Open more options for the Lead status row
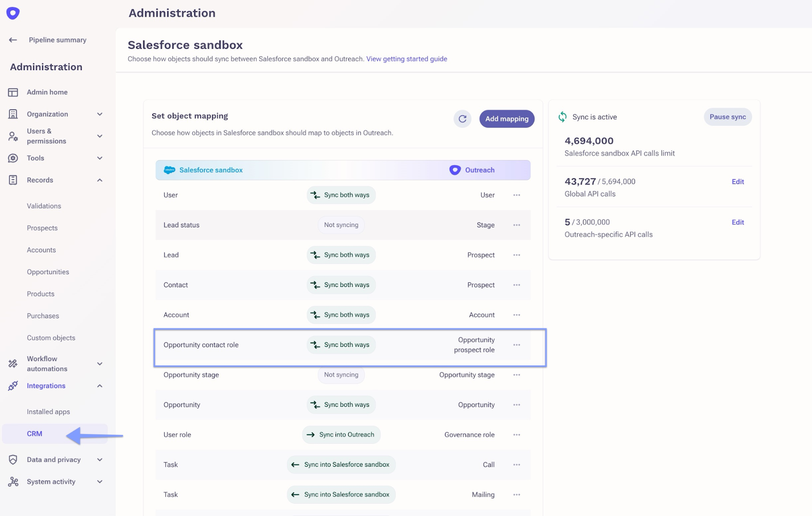The image size is (812, 516). (517, 225)
